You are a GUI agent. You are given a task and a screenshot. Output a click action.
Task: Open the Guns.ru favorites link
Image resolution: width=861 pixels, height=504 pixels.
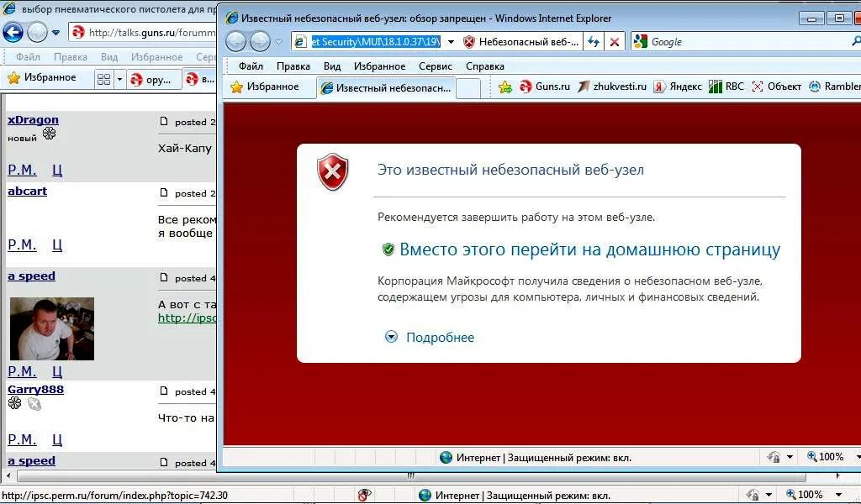pyautogui.click(x=545, y=87)
